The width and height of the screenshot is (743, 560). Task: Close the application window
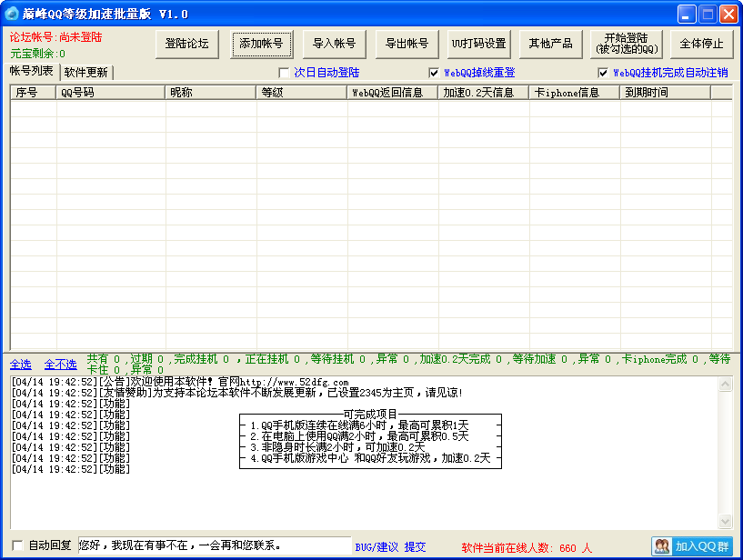click(728, 15)
